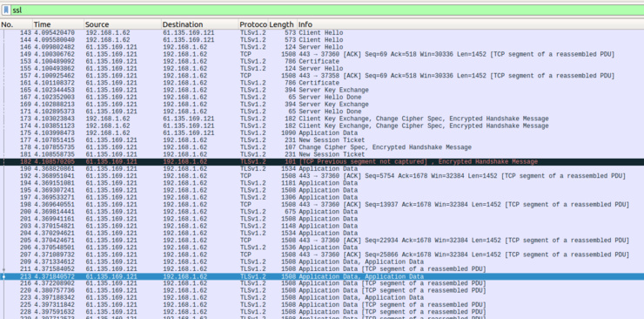
Task: Select packet 173 Client Key Exchange row
Action: [x=322, y=119]
